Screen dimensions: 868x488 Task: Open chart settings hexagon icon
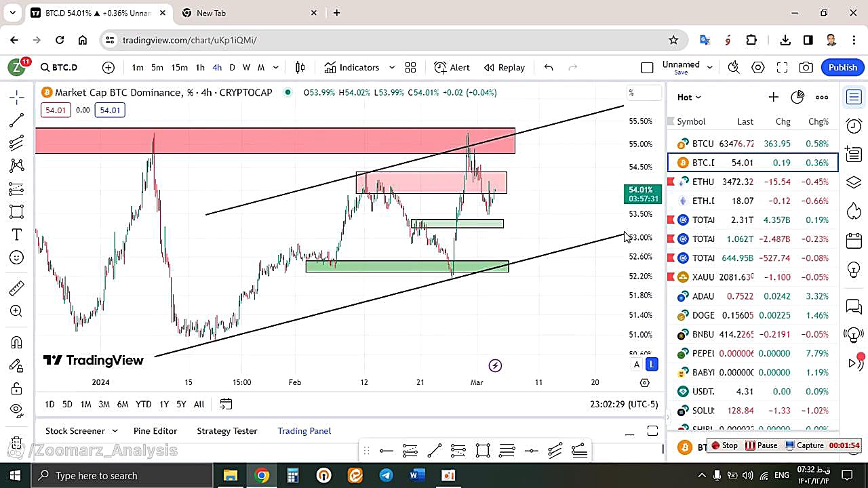[x=758, y=67]
